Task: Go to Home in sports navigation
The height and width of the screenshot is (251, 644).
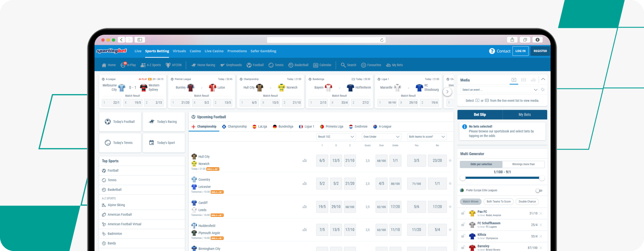Action: click(109, 65)
